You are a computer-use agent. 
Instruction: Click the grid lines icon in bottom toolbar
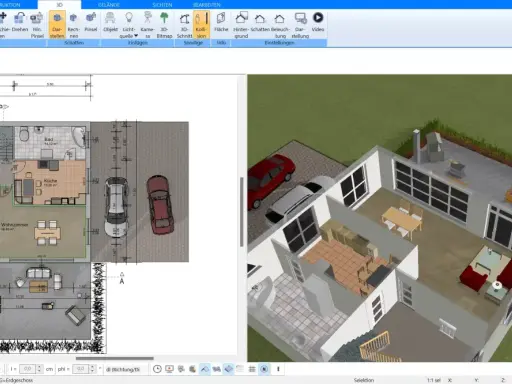tap(252, 369)
